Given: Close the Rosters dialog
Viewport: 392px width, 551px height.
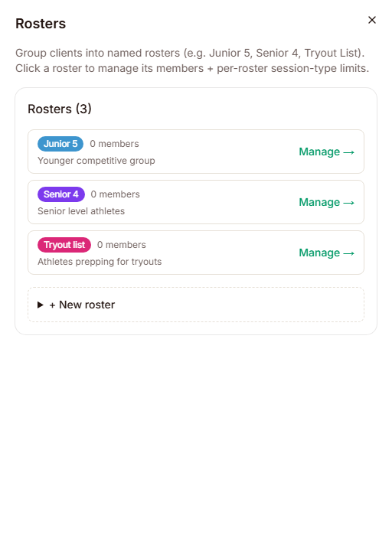Looking at the screenshot, I should pos(371,20).
